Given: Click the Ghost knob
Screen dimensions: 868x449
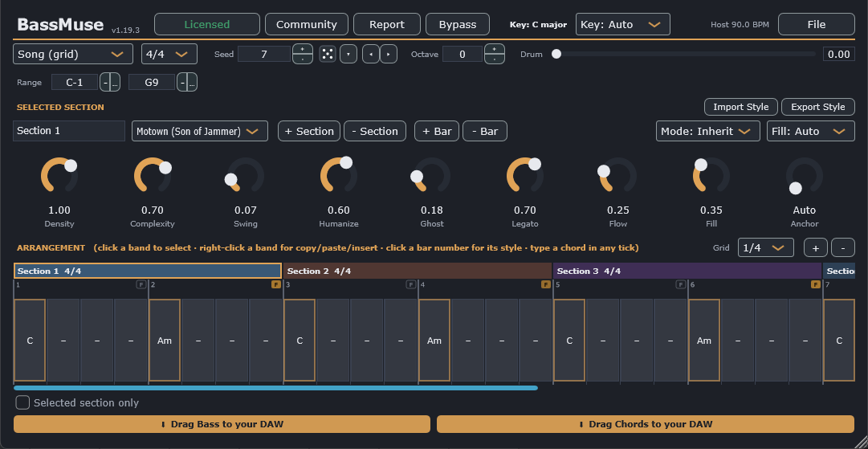Looking at the screenshot, I should [432, 175].
